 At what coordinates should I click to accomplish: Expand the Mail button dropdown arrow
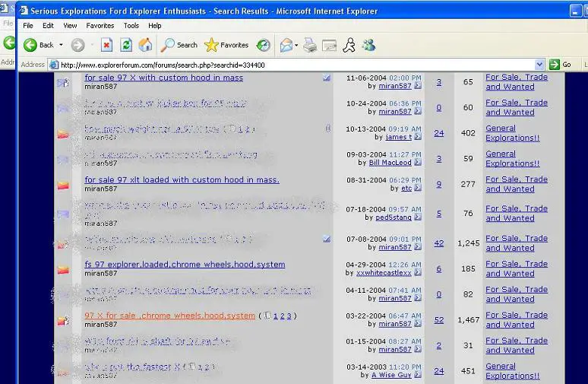point(296,46)
